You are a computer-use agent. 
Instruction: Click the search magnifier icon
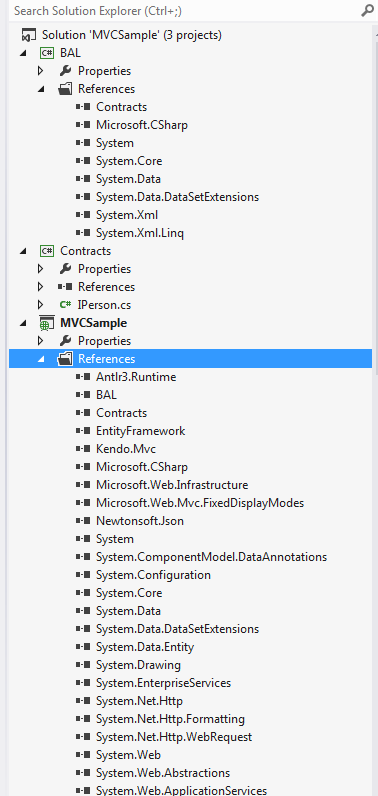(x=367, y=10)
